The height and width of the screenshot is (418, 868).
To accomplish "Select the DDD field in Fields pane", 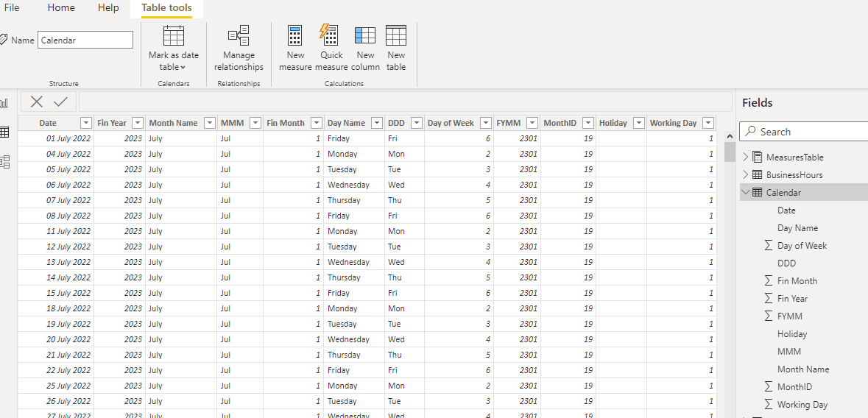I will click(x=786, y=263).
